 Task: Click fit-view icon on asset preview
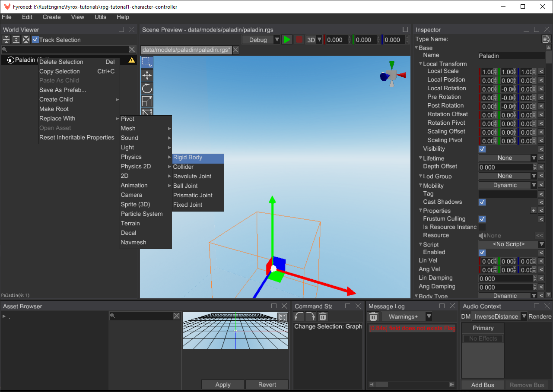283,318
